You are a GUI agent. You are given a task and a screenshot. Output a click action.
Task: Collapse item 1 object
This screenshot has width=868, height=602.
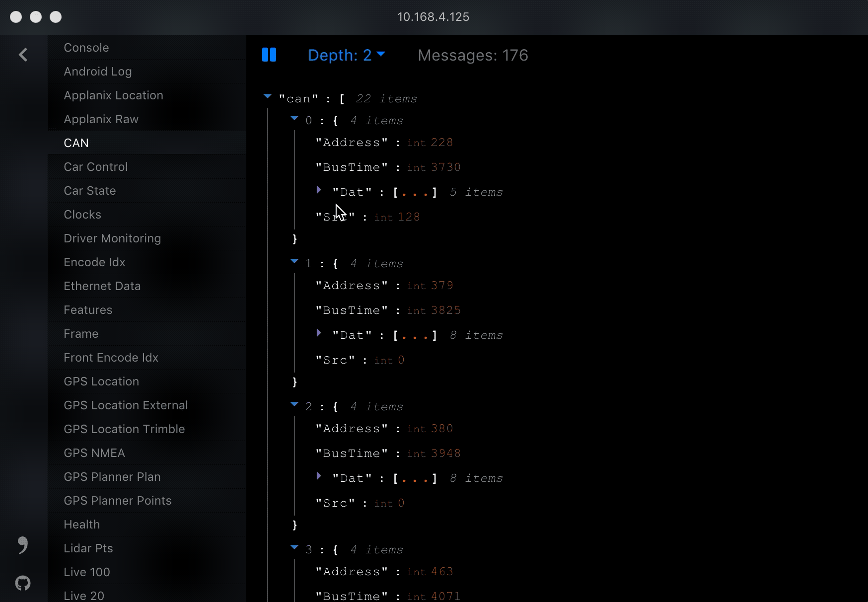294,261
